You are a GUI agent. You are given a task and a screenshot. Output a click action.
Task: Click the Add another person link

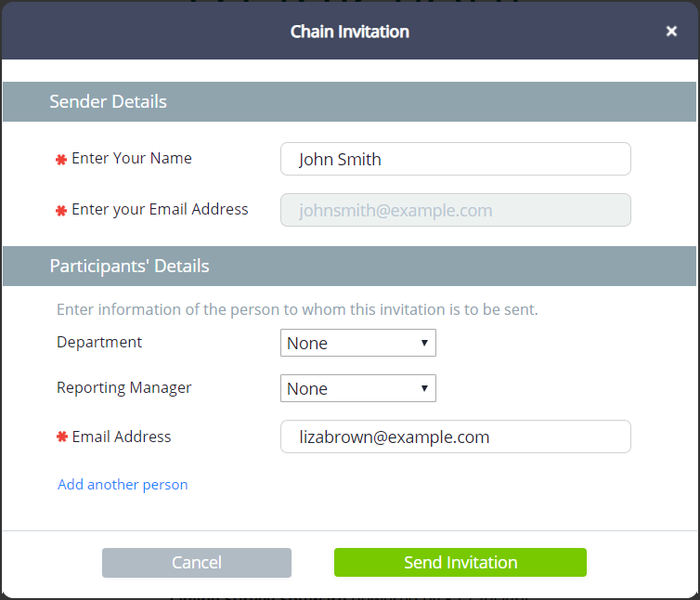[123, 485]
